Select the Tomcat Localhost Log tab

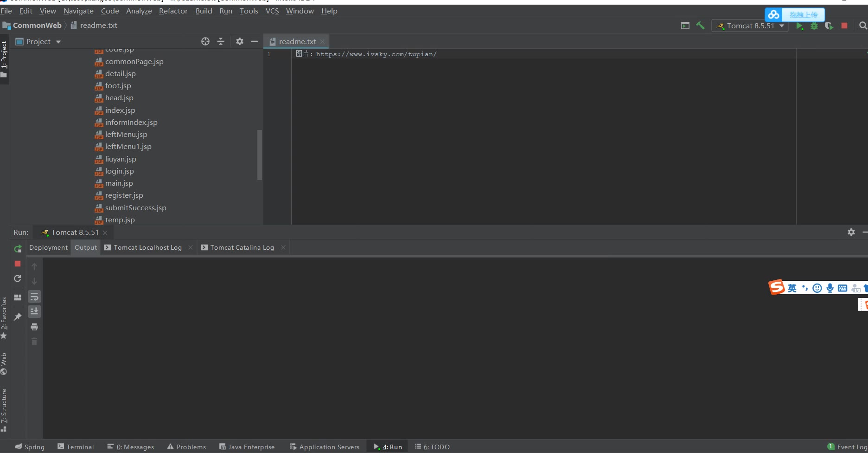pos(147,247)
